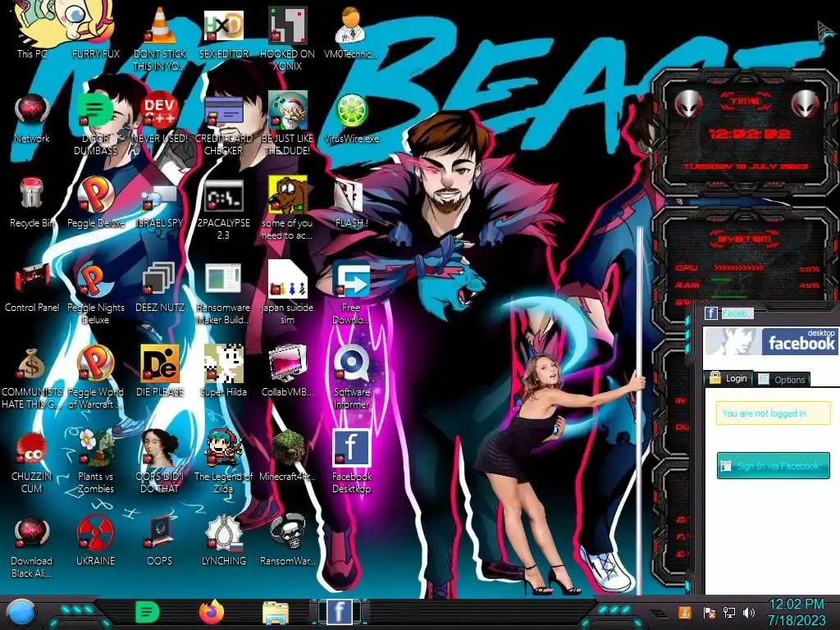Open the volume speaker tray icon
Viewport: 840px width, 630px height.
748,612
